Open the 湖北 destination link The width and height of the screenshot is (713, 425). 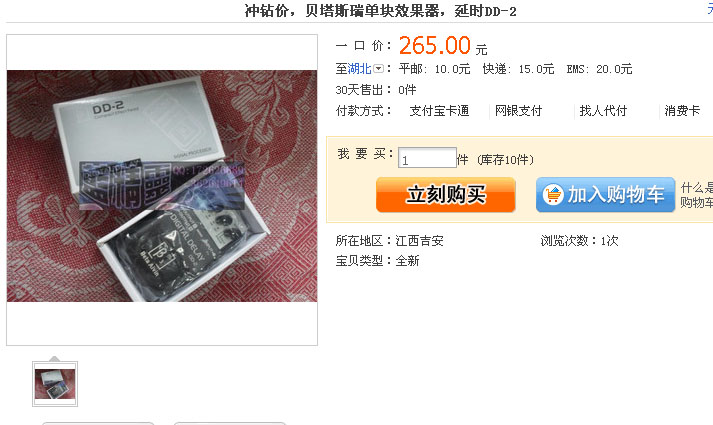[360, 69]
